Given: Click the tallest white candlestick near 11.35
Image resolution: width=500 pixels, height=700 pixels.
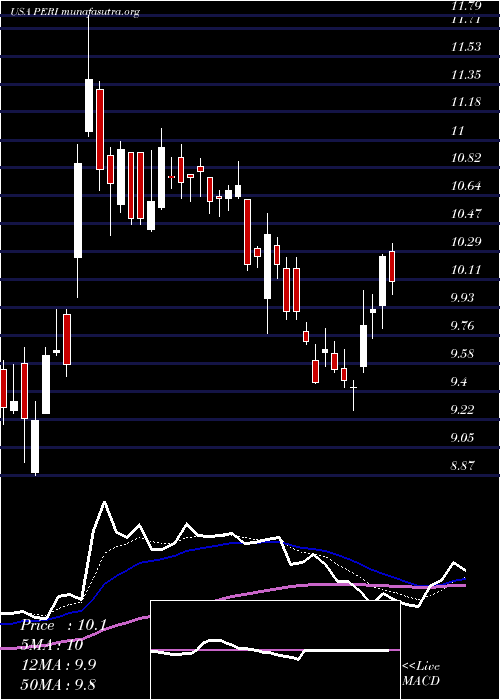Looking at the screenshot, I should tap(89, 105).
